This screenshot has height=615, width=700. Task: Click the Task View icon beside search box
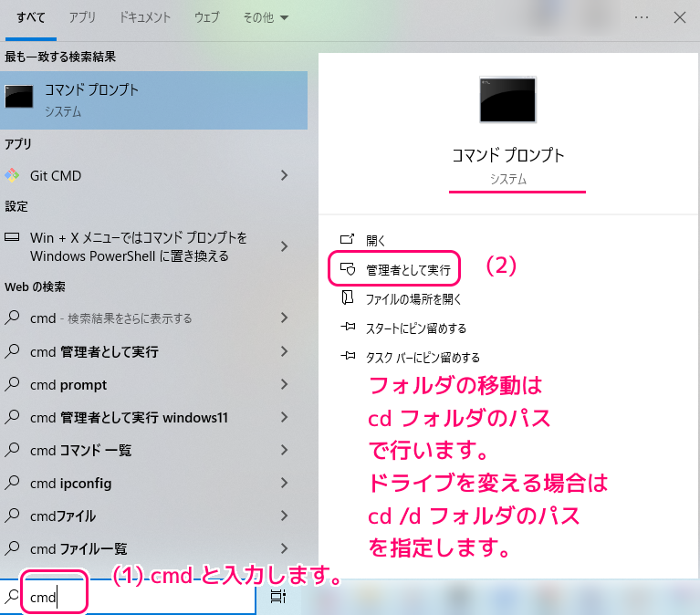click(x=278, y=597)
